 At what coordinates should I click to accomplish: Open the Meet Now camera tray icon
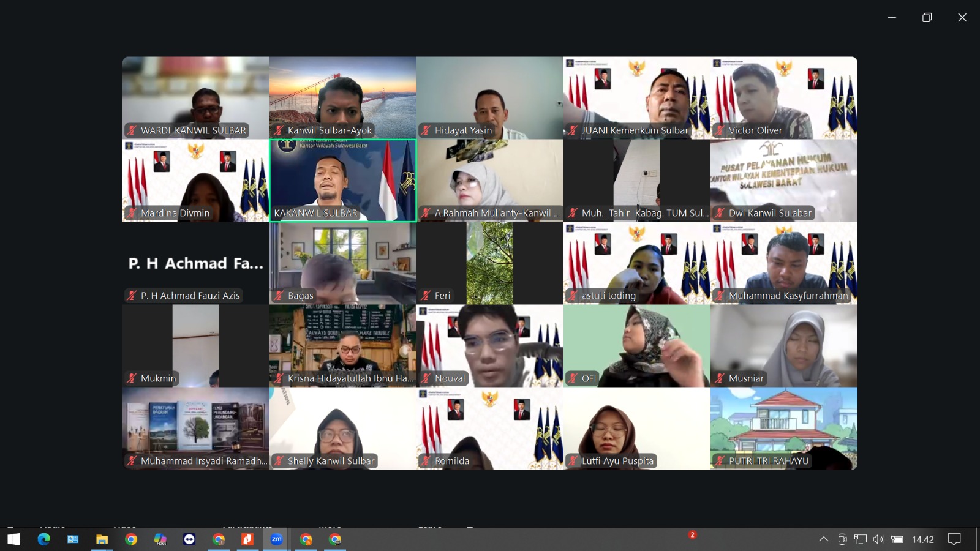pyautogui.click(x=842, y=539)
